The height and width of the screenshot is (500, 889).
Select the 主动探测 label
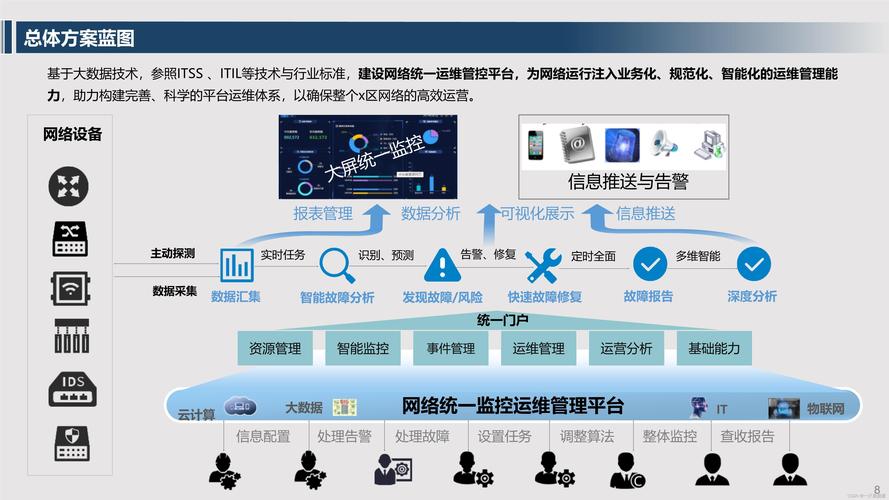click(x=173, y=253)
